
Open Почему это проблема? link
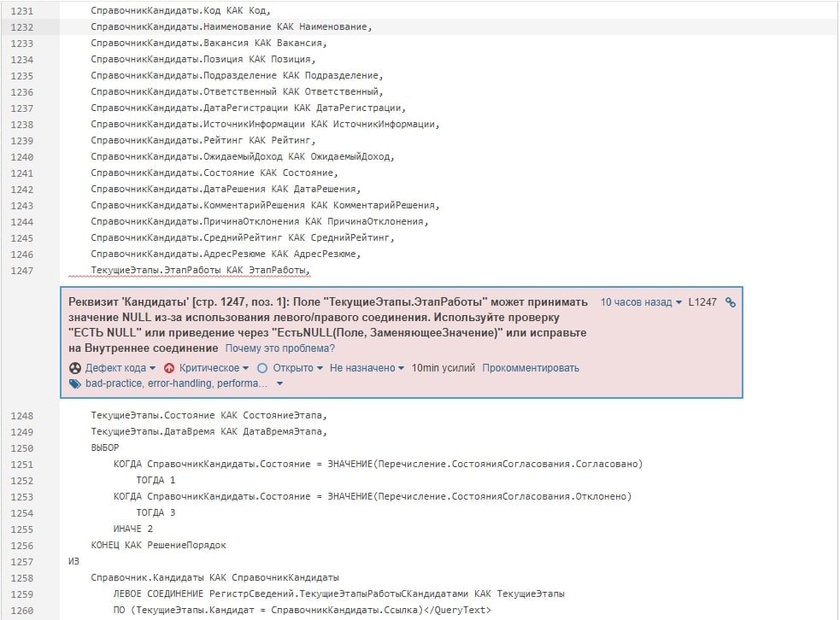click(x=279, y=348)
